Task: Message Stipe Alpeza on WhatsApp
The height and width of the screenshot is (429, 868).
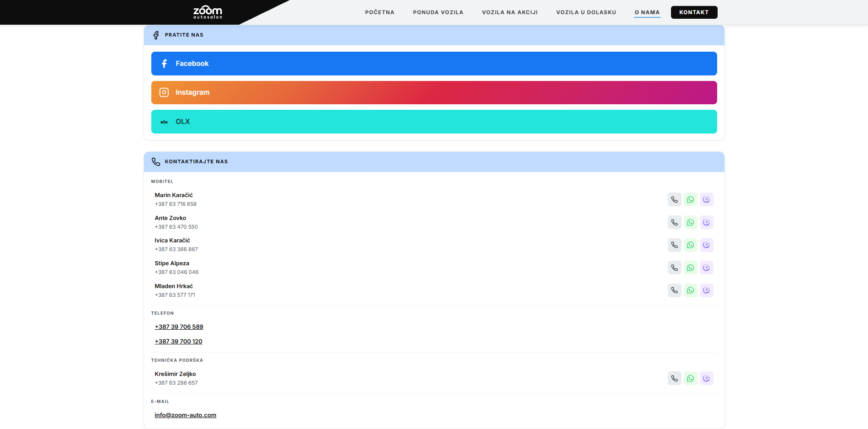Action: [x=690, y=268]
